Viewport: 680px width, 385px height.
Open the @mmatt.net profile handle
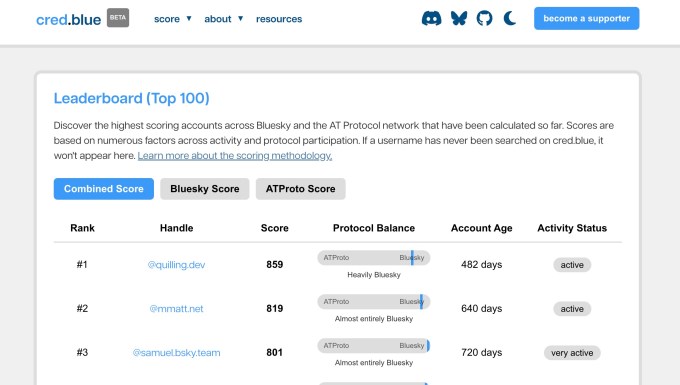tap(176, 309)
